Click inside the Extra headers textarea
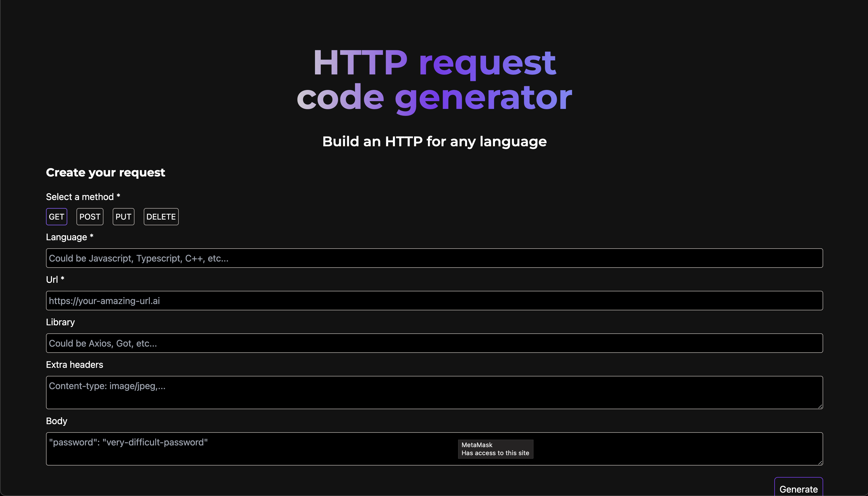This screenshot has width=868, height=496. click(x=434, y=393)
